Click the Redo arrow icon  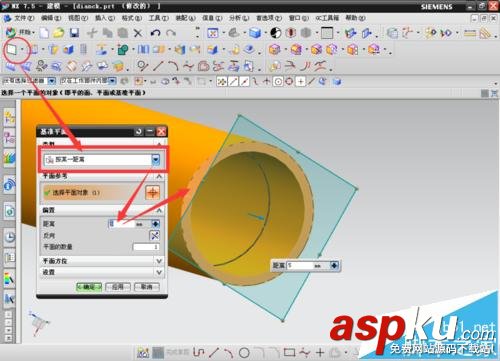point(171,33)
